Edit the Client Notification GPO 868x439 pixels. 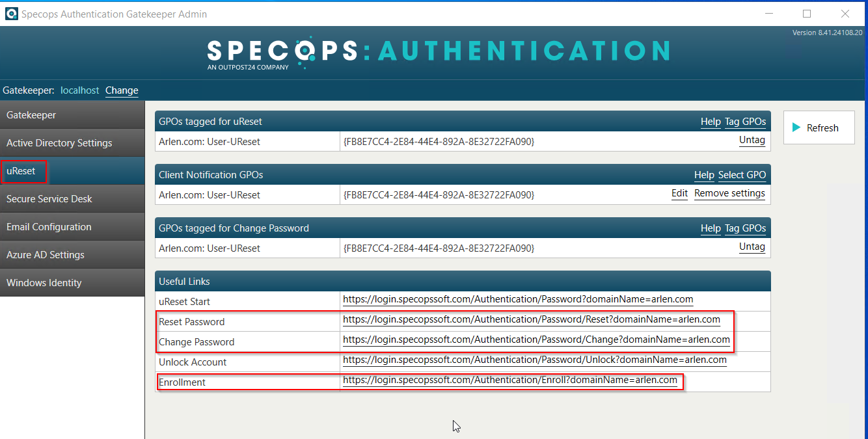tap(679, 193)
